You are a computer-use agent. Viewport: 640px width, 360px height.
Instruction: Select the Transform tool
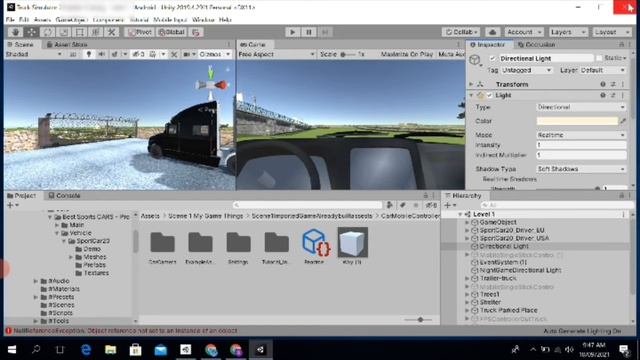click(x=95, y=32)
